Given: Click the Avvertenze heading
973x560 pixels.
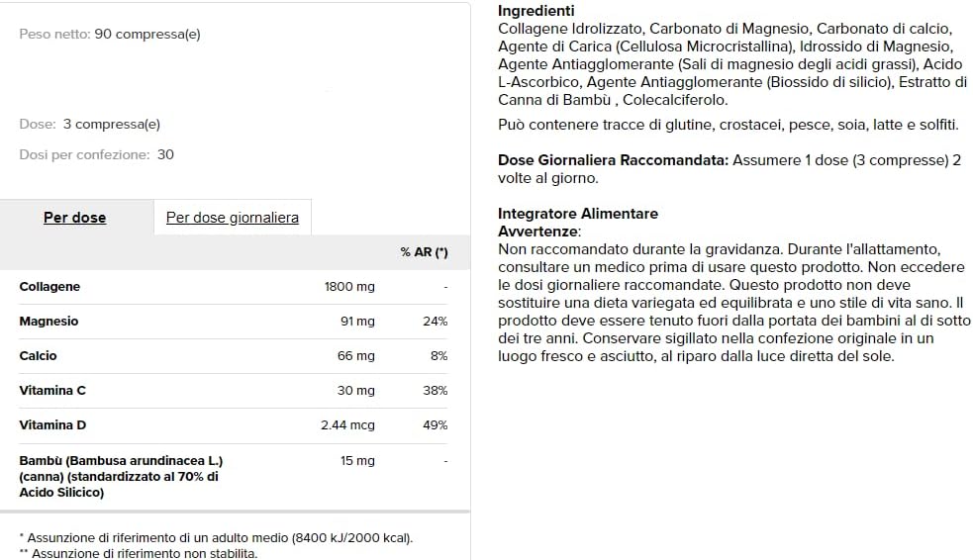Looking at the screenshot, I should pos(537,231).
